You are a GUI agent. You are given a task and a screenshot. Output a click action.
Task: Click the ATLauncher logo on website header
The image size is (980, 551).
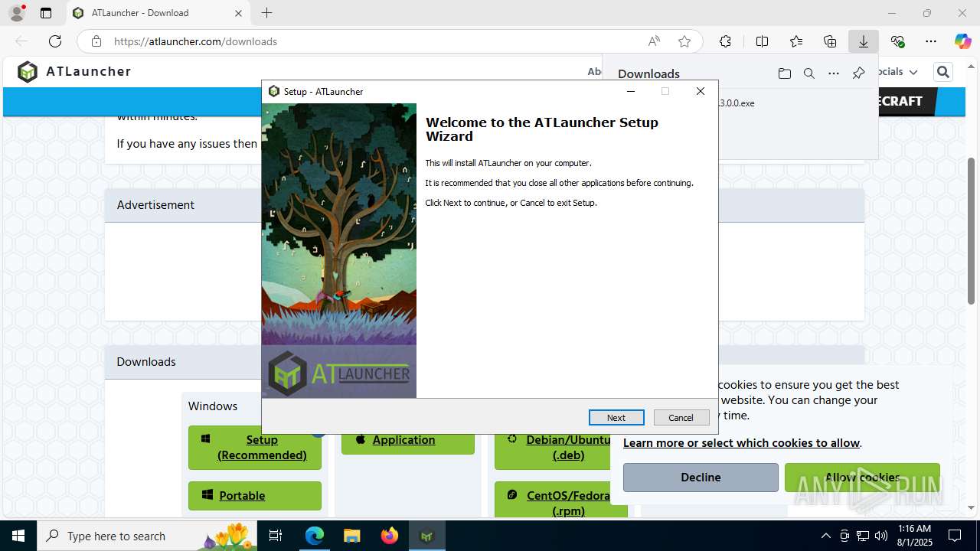(x=74, y=72)
